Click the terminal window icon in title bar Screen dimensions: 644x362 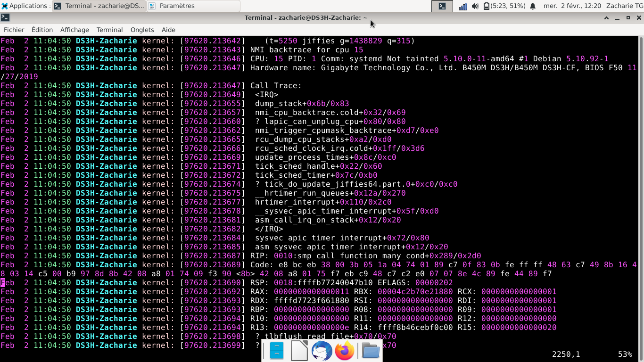pos(5,17)
